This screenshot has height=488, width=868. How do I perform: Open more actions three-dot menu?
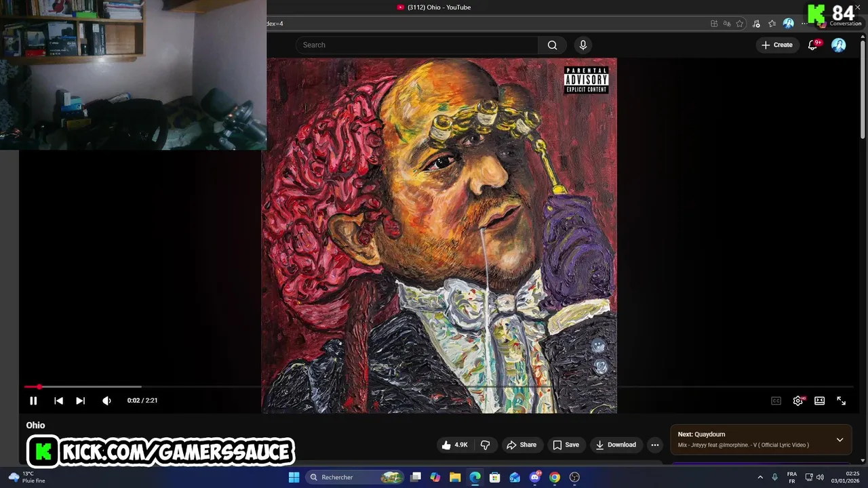point(654,445)
